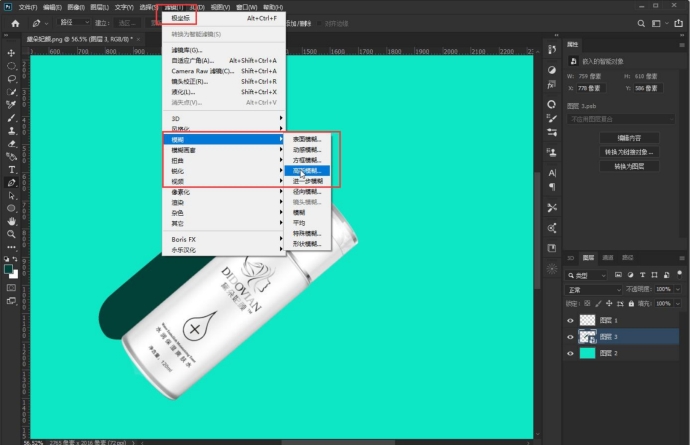Hide layer 图层 3 with its eye icon
This screenshot has height=445, width=690.
pos(570,337)
